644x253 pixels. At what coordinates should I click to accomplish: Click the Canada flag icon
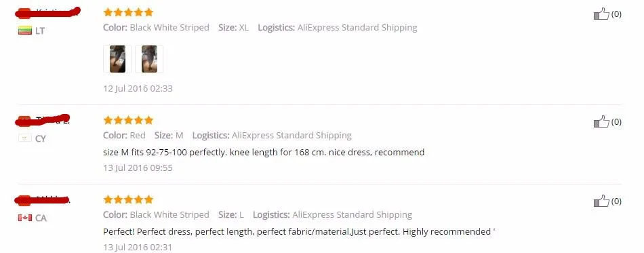[x=25, y=218]
